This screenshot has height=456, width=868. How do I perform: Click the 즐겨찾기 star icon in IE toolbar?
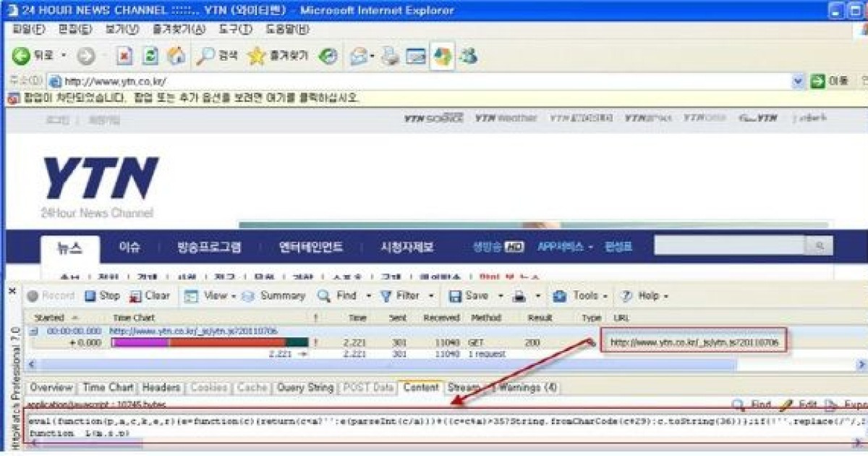click(257, 56)
